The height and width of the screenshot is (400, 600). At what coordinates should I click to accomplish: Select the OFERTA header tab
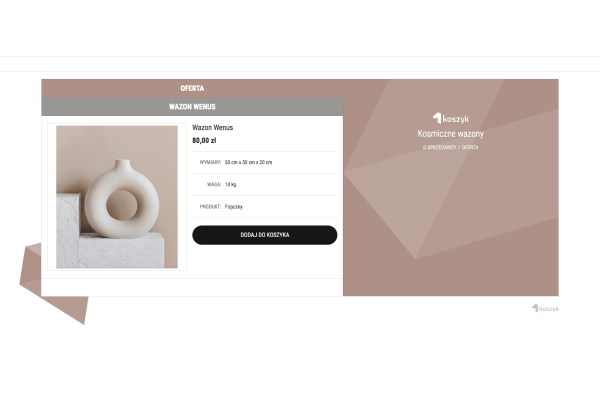click(x=192, y=88)
